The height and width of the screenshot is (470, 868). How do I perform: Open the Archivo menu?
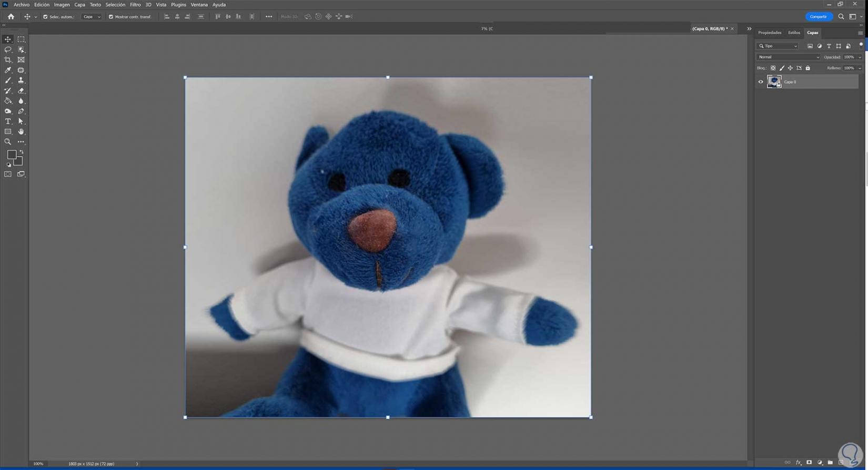pos(22,5)
